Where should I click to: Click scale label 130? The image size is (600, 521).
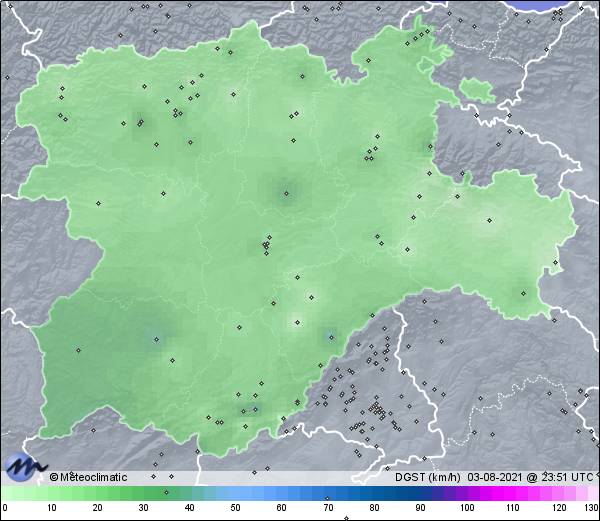(592, 508)
